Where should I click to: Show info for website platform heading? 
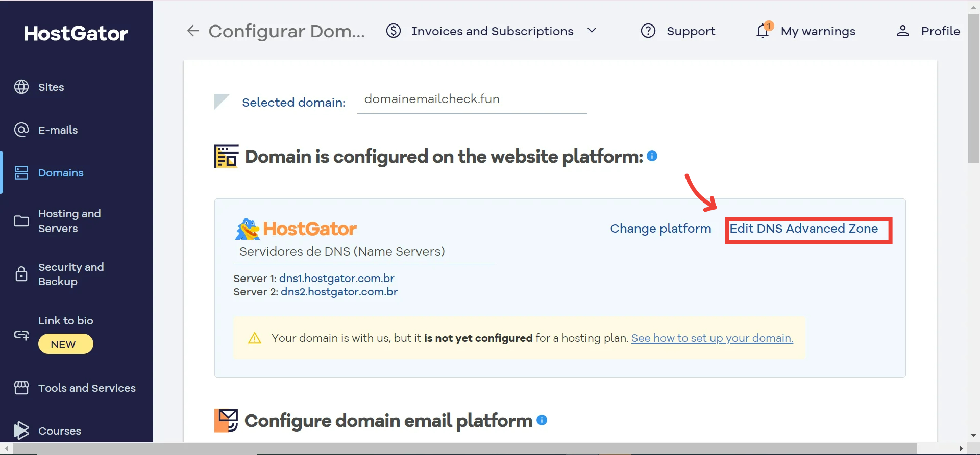(x=652, y=156)
